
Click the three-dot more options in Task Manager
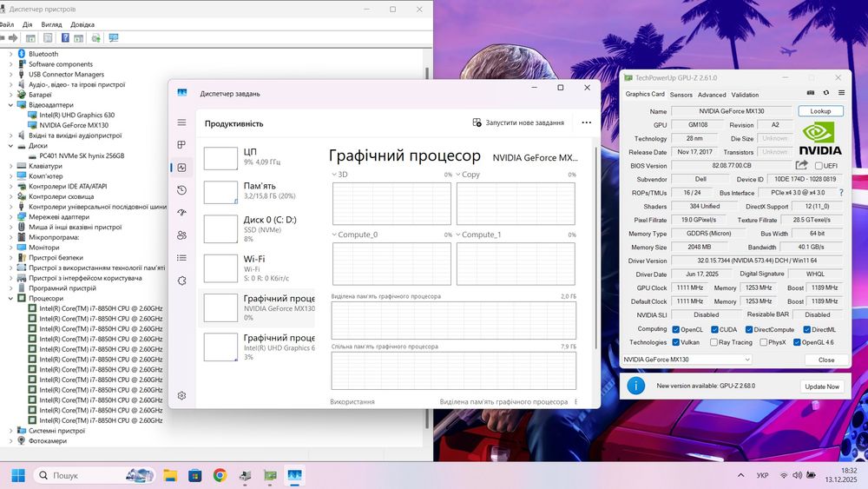pyautogui.click(x=586, y=122)
